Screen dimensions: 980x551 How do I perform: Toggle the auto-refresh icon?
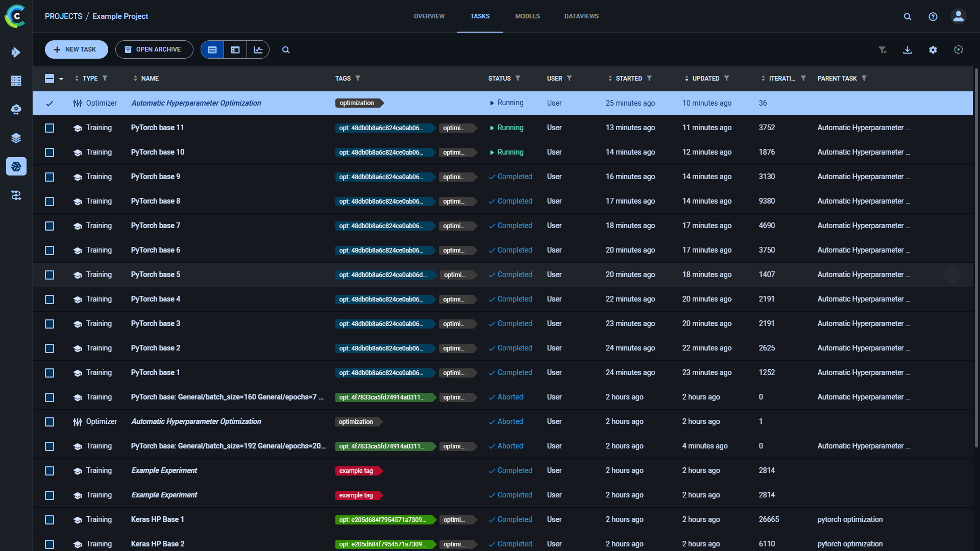tap(959, 49)
